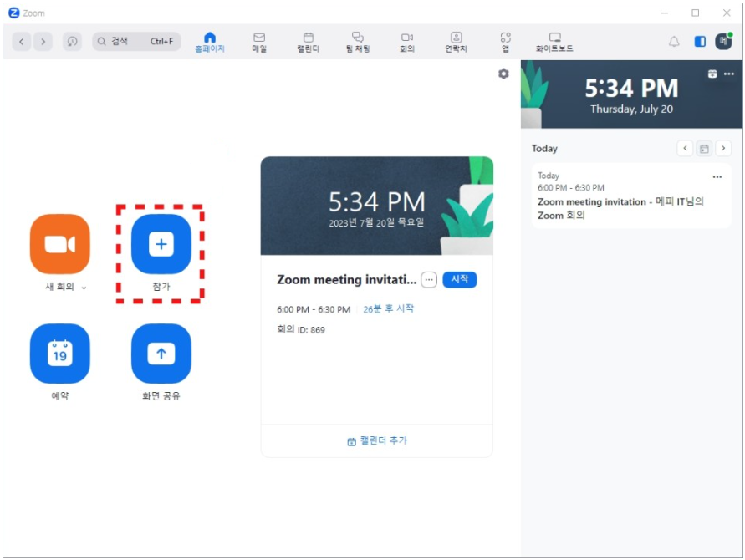Image resolution: width=745 pixels, height=560 pixels.
Task: Open the calendar picker icon beside Today
Action: click(704, 149)
